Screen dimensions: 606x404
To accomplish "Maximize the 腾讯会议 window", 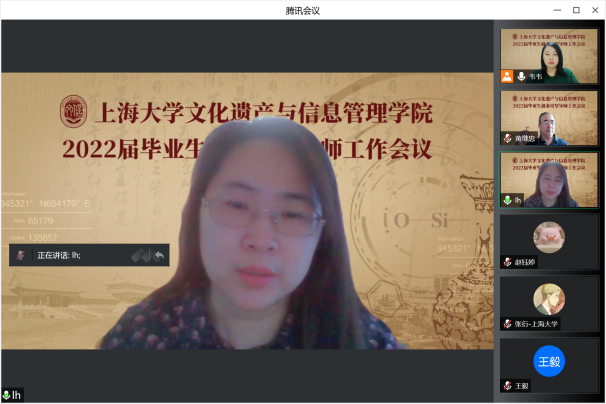I will pyautogui.click(x=576, y=10).
